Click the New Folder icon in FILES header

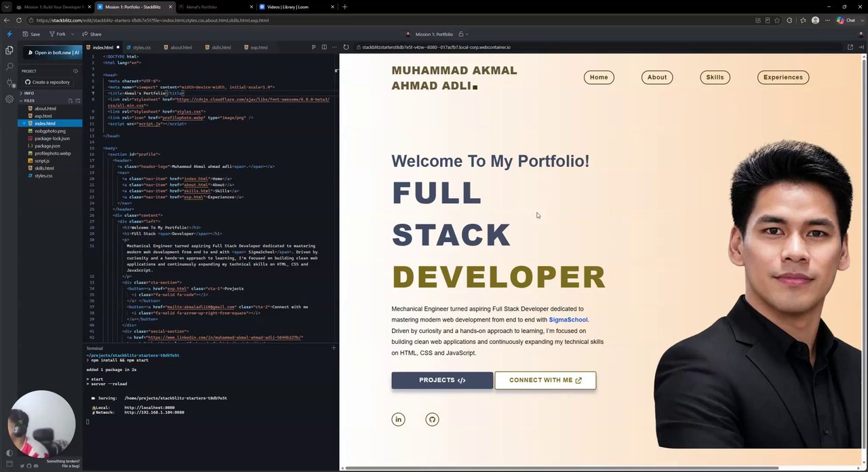(77, 100)
